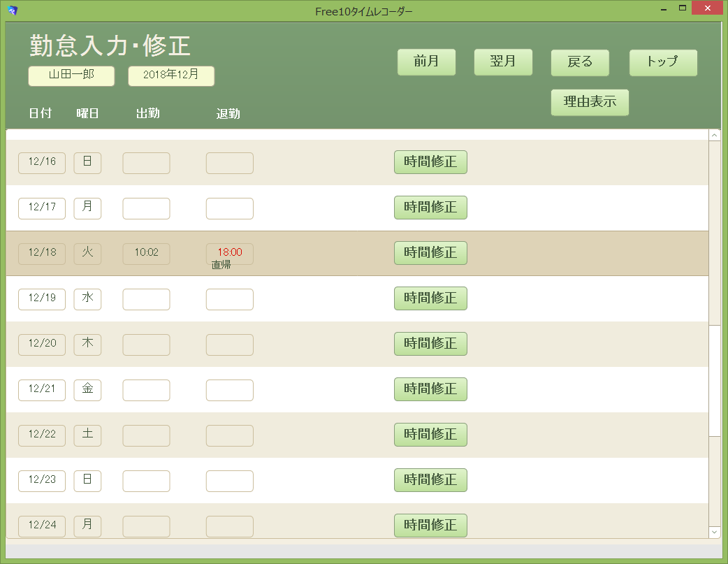Click 時間修正 for 12/24
Screen dimensions: 728x564
tap(430, 526)
